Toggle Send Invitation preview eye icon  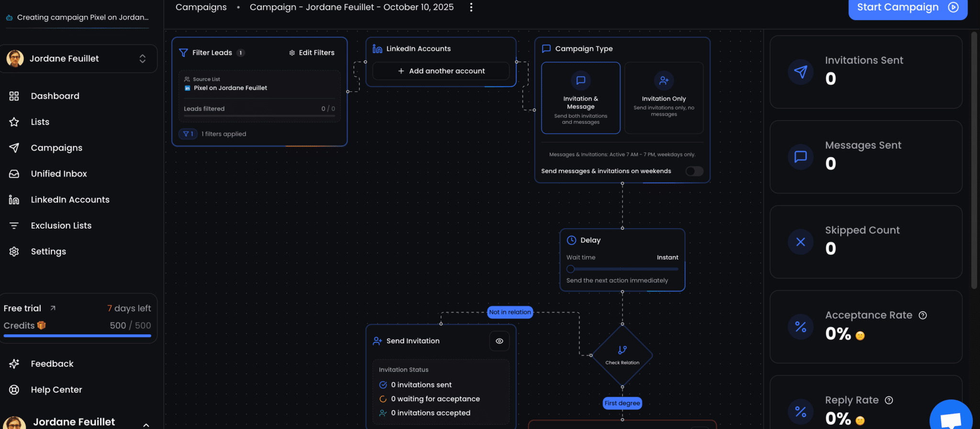click(x=499, y=341)
